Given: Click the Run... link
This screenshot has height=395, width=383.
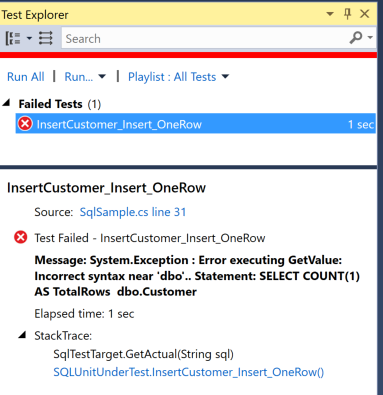Looking at the screenshot, I should (x=79, y=77).
